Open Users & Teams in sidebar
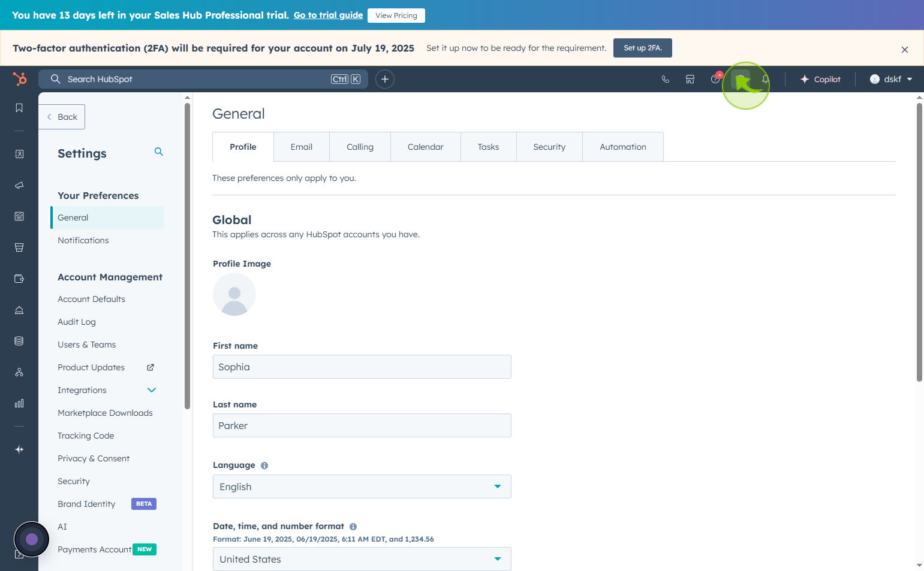 87,345
